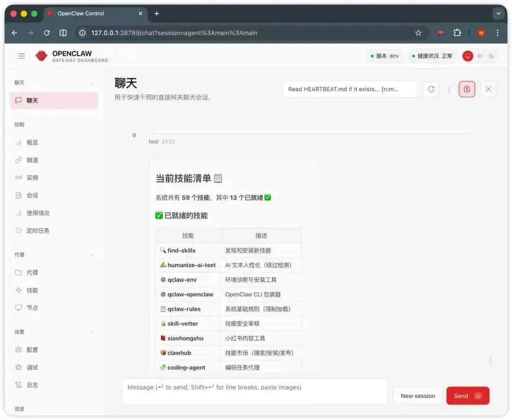512x420 pixels.
Task: Click the qclaw-env skill cell
Action: point(188,280)
